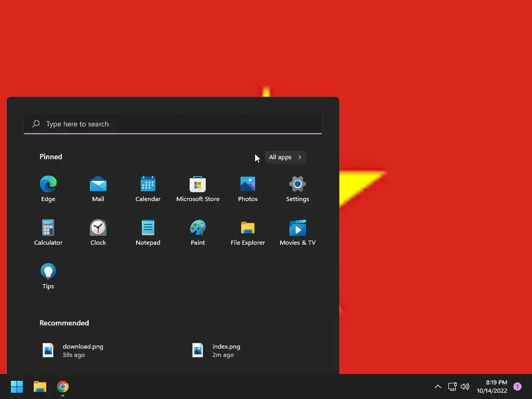Click the download.png file icon
Screen dimensions: 532x399
coord(48,350)
